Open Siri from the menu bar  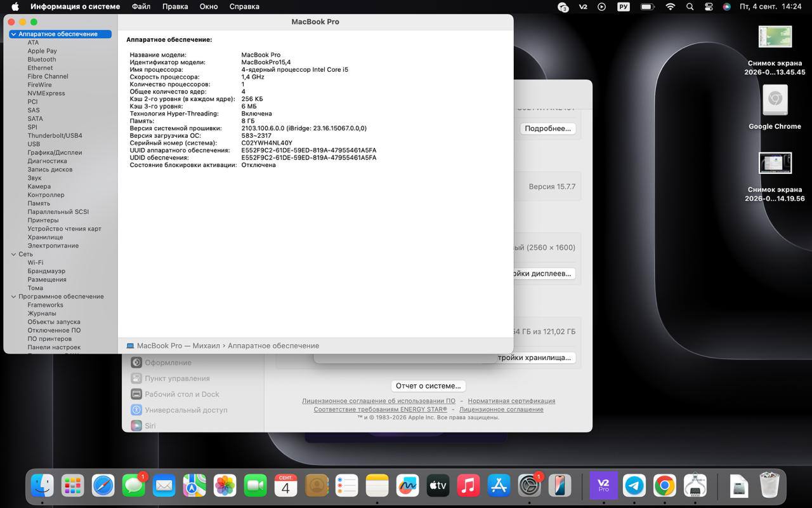coord(726,6)
